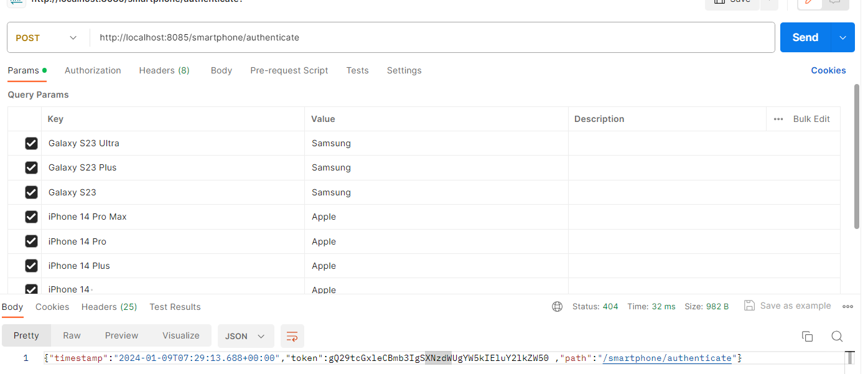Open the response Cookies tab
The height and width of the screenshot is (374, 868).
coord(52,307)
